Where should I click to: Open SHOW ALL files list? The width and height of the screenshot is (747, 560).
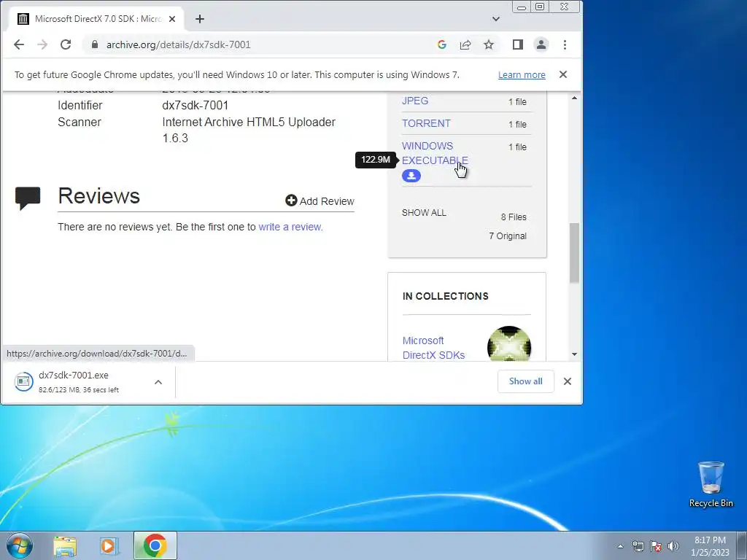pos(424,213)
